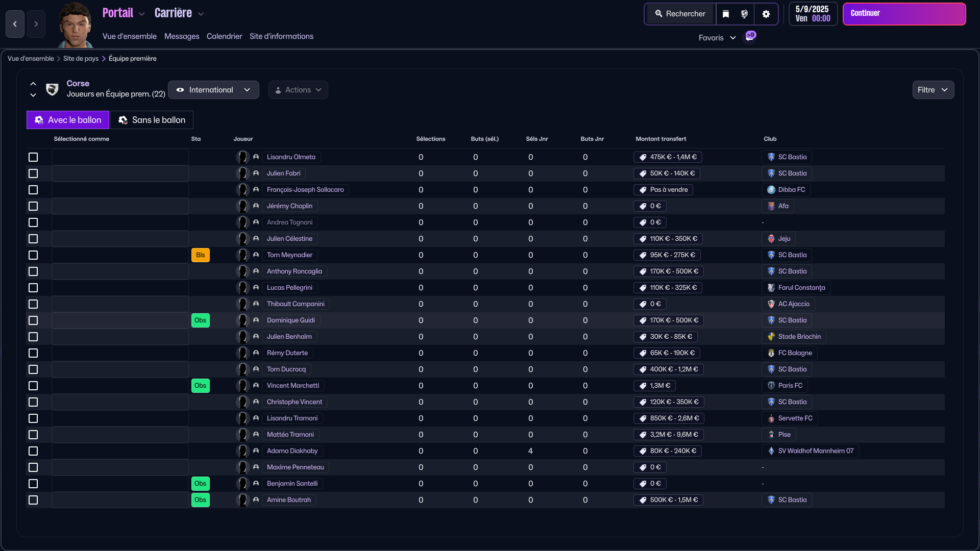Go back with the left arrow button
This screenshot has width=980, height=551.
(15, 24)
